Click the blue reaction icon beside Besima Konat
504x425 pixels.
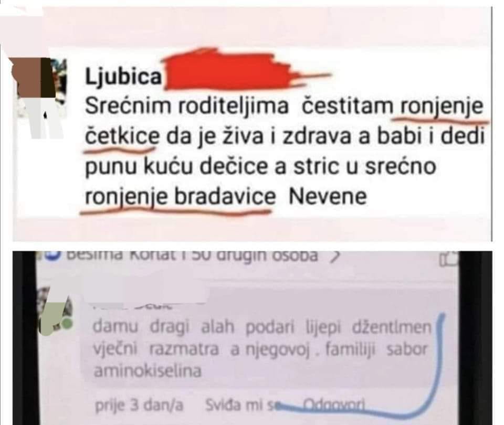(52, 256)
